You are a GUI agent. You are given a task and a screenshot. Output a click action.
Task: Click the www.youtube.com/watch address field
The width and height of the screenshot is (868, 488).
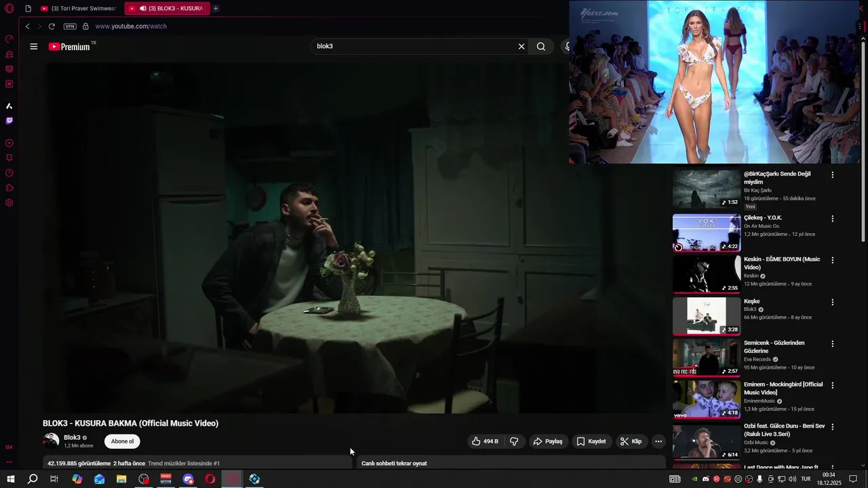click(x=131, y=26)
